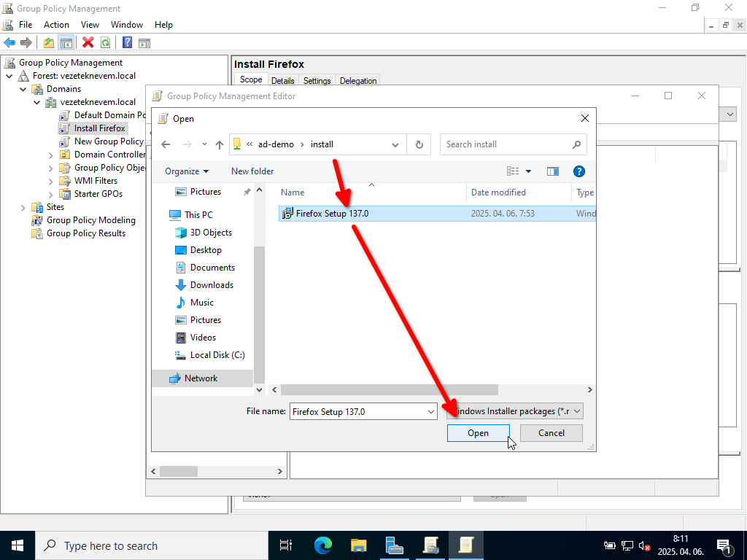
Task: Open the Action menu
Action: 56,25
